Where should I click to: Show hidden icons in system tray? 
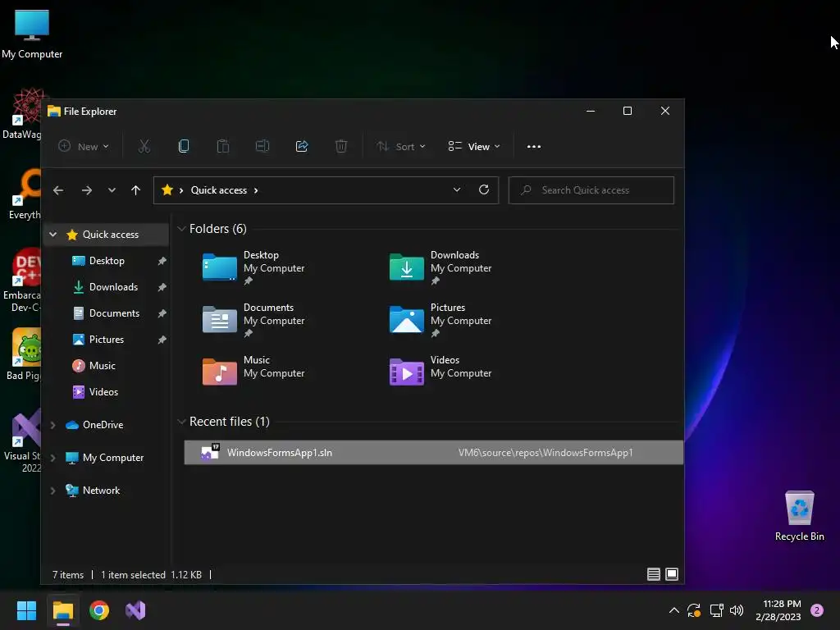[674, 610]
